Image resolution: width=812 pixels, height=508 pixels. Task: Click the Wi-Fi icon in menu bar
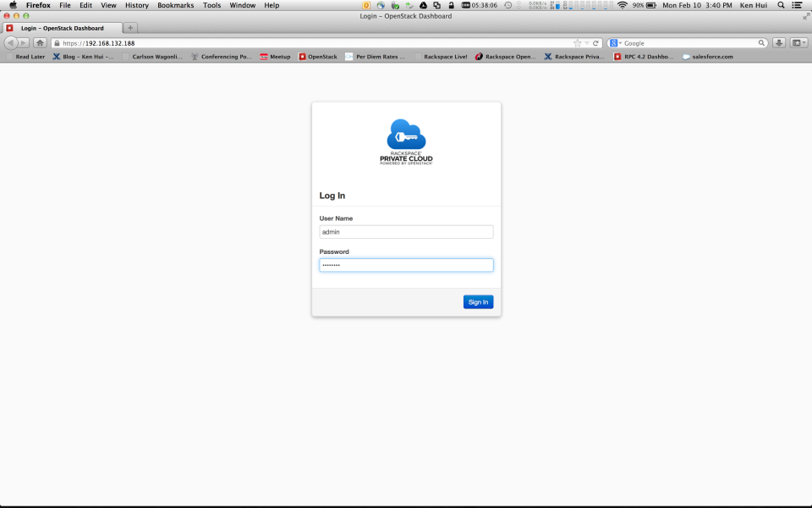coord(621,5)
